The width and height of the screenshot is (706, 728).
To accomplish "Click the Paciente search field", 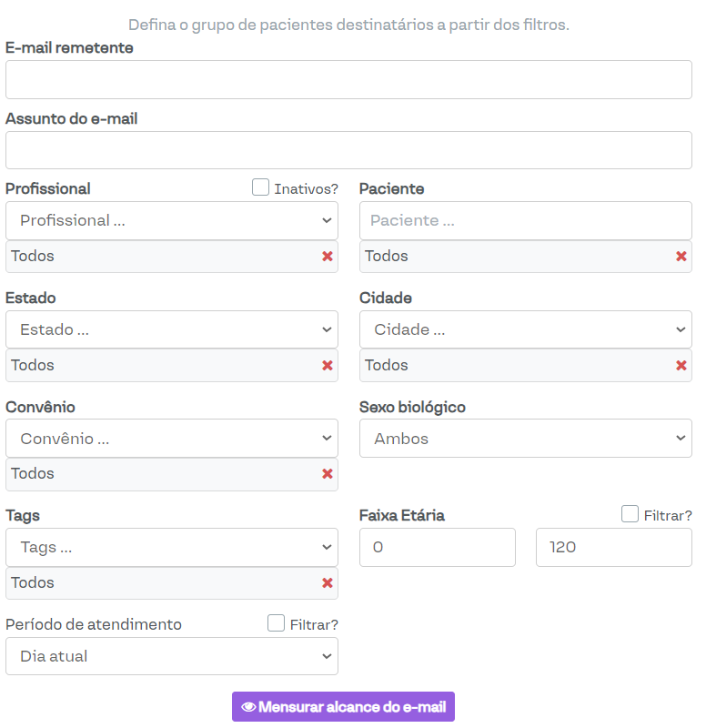I will coord(526,220).
